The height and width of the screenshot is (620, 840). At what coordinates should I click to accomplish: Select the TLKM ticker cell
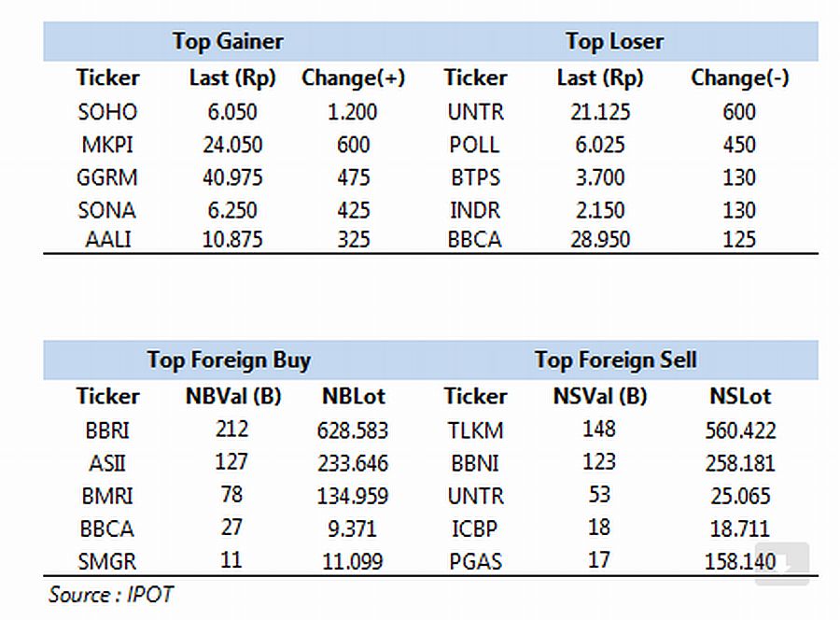[476, 430]
